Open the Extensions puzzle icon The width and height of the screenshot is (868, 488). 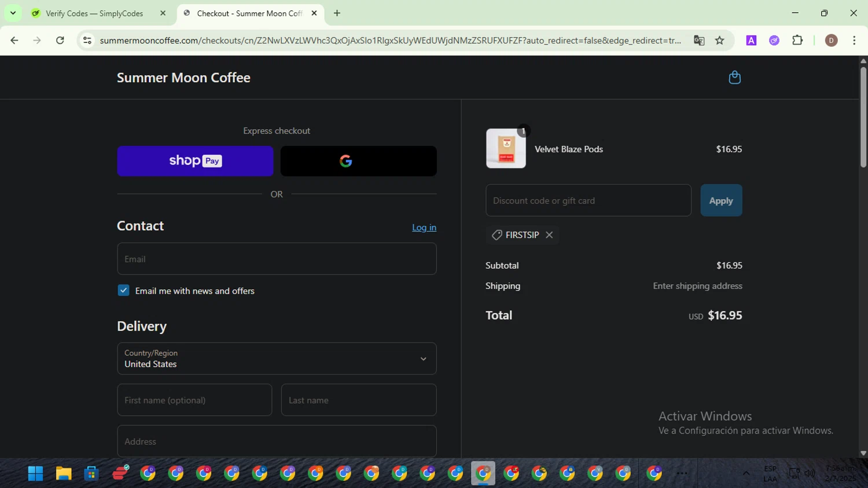coord(797,41)
